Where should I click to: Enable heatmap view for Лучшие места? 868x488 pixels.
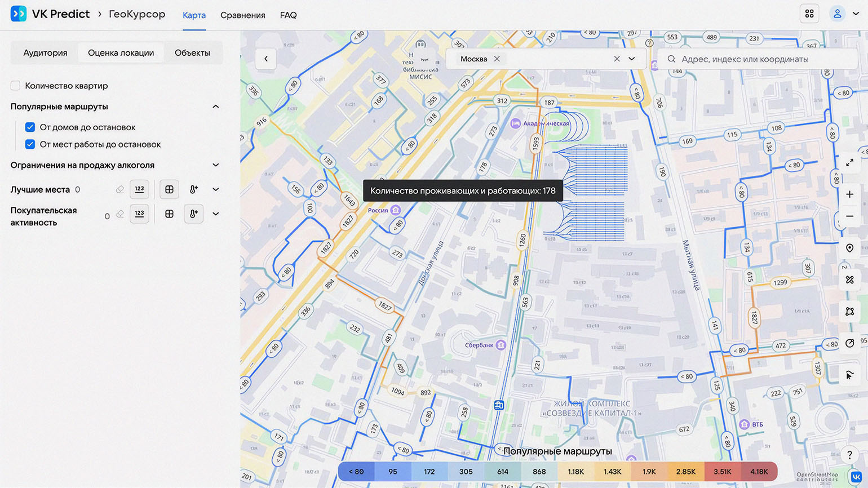point(193,189)
